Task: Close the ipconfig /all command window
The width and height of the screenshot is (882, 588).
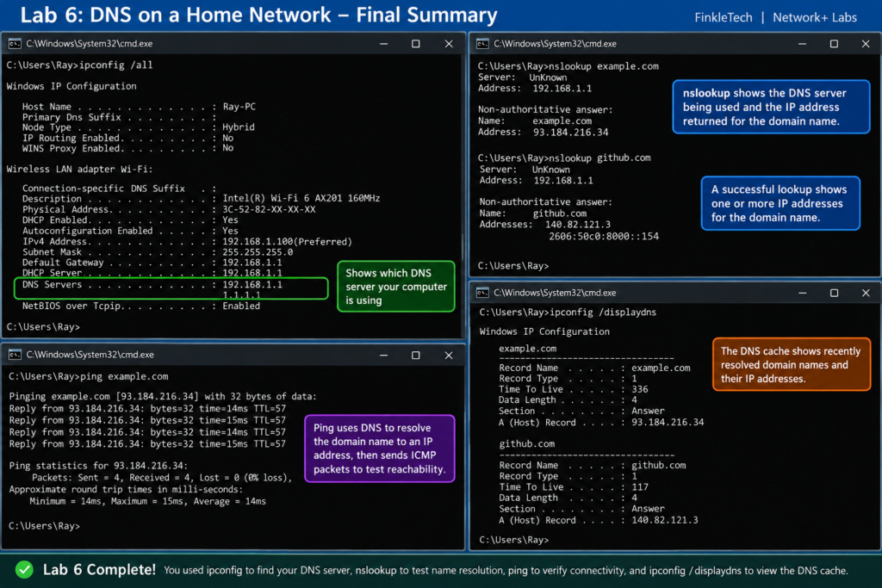Action: click(449, 44)
